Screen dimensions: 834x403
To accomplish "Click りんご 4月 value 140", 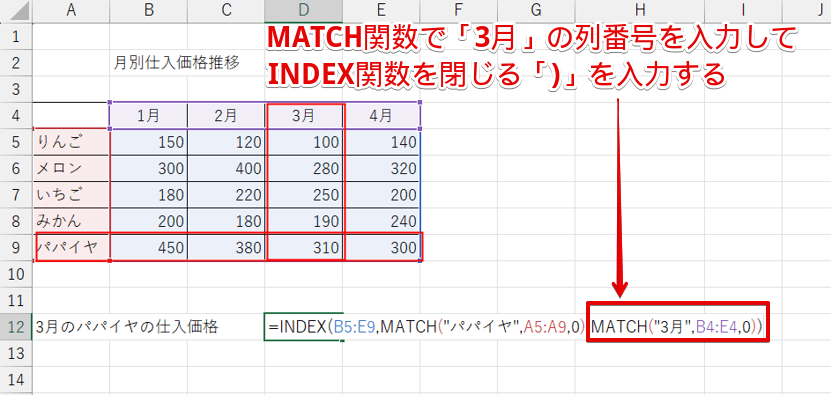I will point(381,142).
